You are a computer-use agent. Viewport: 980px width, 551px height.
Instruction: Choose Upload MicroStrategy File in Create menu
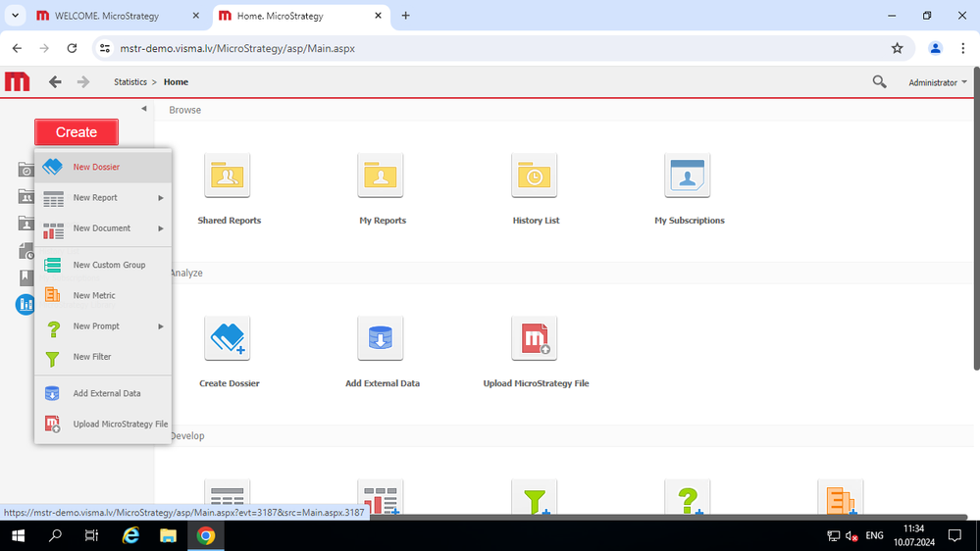(103, 425)
